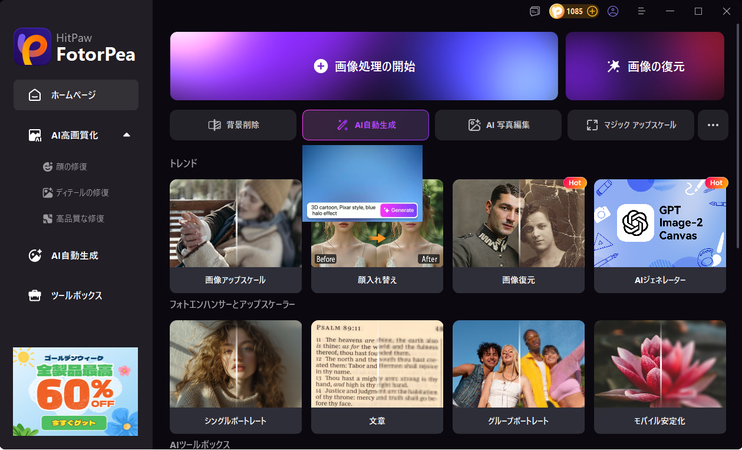Click the icon next to 高品質な修復

point(47,219)
